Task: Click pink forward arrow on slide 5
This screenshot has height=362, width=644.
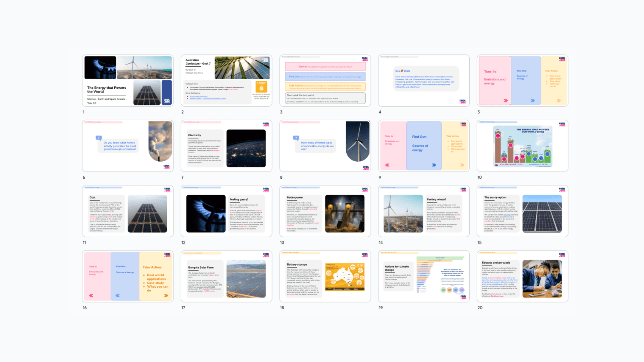Action: (x=506, y=101)
